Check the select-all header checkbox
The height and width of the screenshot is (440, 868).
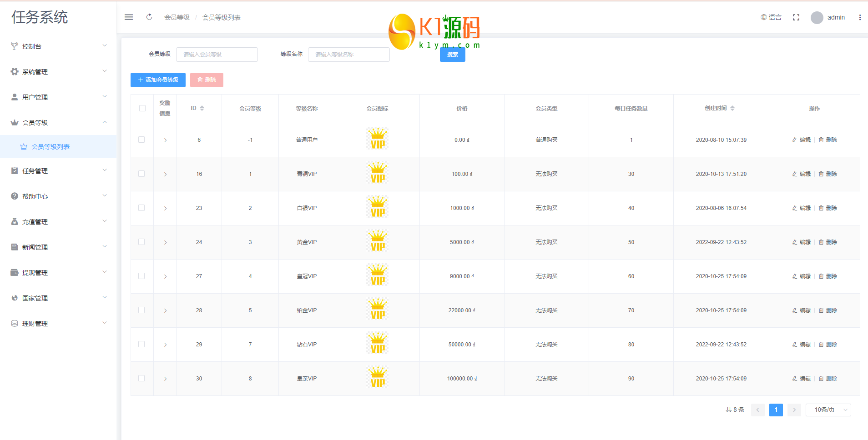click(x=142, y=108)
